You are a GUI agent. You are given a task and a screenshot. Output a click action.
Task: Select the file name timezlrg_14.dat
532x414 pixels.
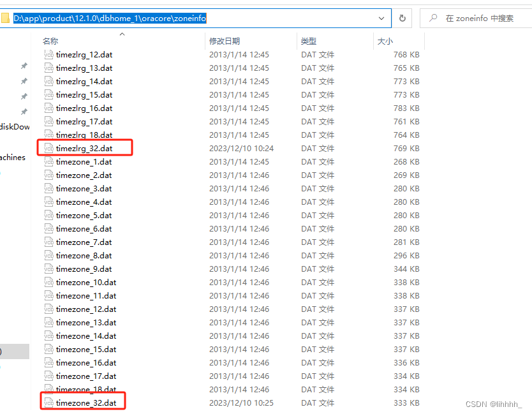coord(84,82)
